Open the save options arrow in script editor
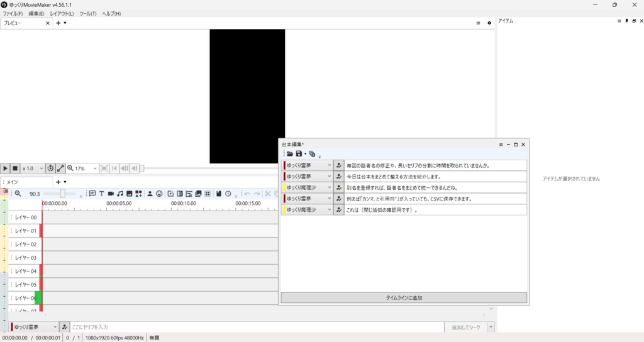 (305, 153)
